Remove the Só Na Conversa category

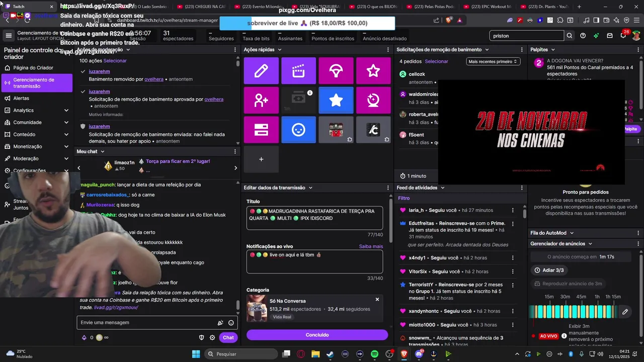click(377, 300)
